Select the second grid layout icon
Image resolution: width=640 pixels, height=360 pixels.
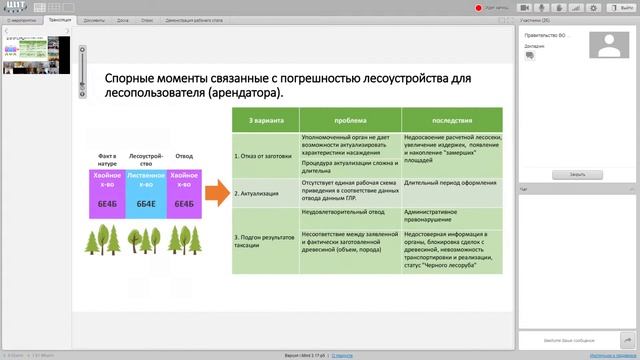54,7
